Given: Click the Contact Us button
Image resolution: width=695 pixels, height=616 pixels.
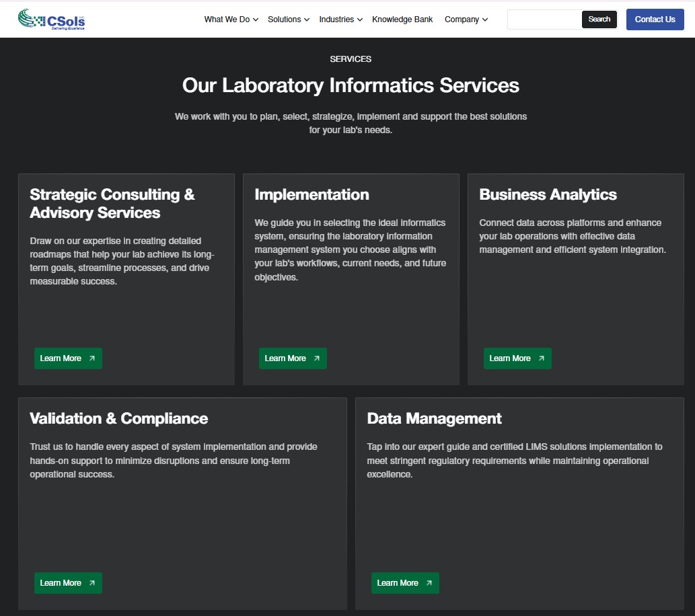Looking at the screenshot, I should pos(655,20).
